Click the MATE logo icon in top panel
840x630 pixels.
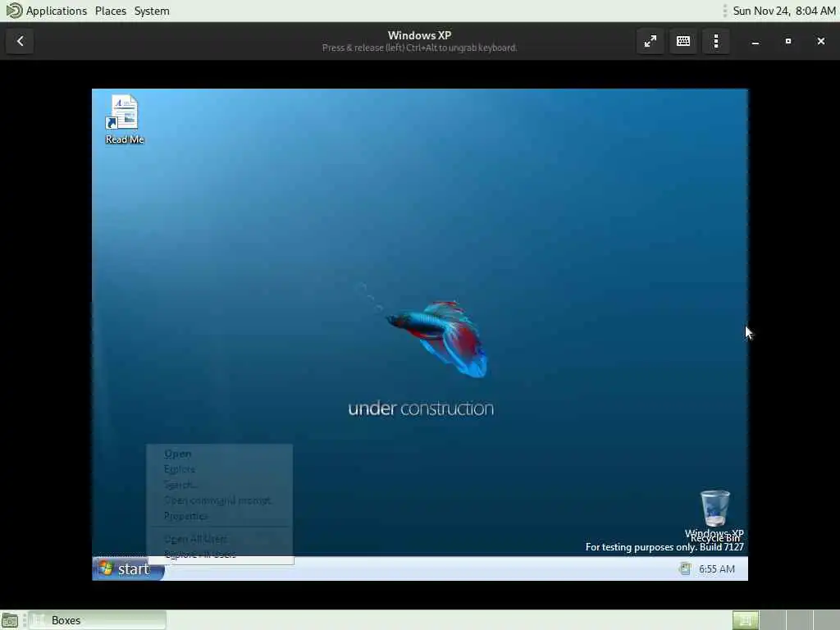(13, 11)
